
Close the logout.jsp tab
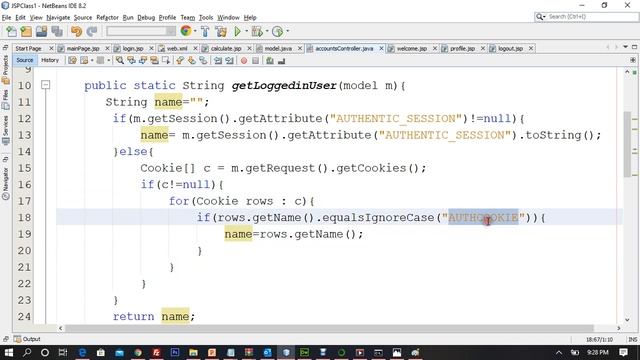[531, 49]
